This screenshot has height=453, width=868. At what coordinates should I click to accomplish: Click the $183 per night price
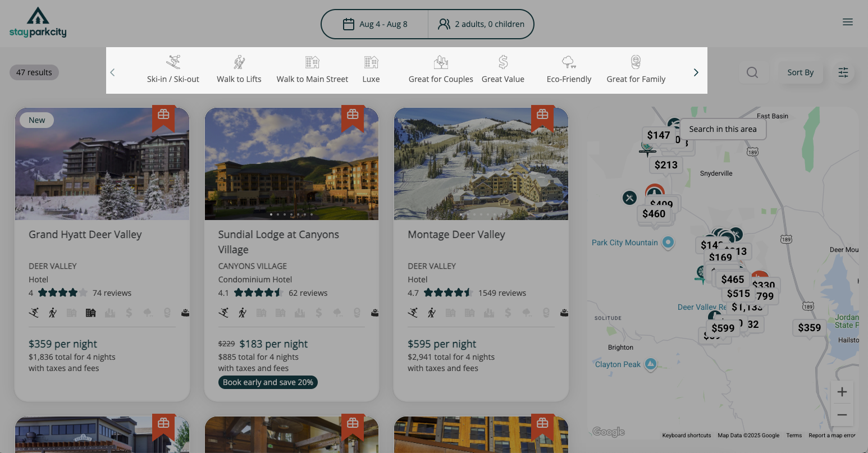pos(273,344)
